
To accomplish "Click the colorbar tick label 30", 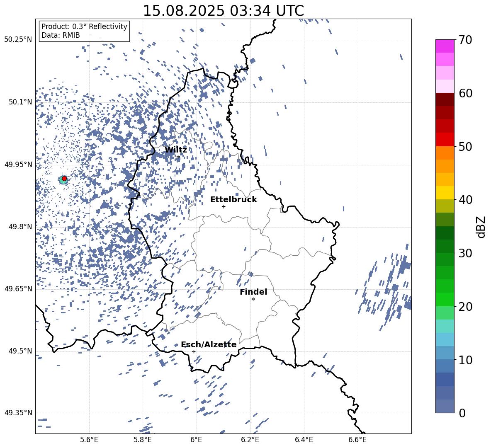I will [465, 253].
